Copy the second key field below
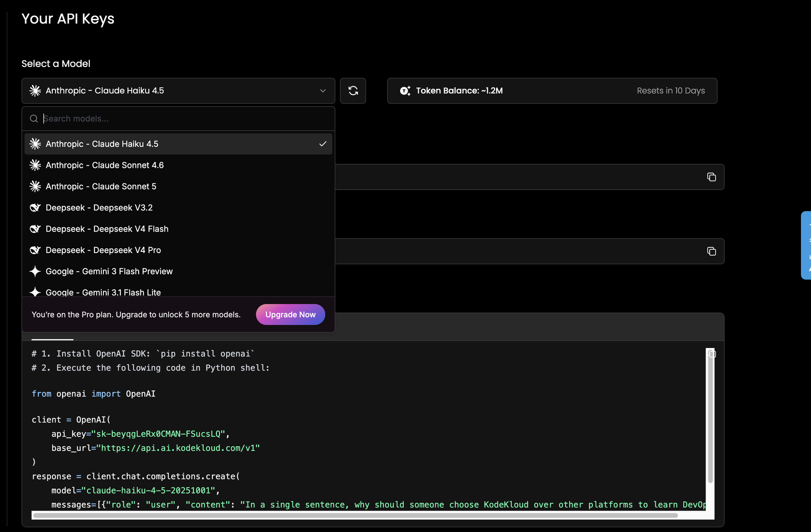Viewport: 811px width, 532px height. 711,251
